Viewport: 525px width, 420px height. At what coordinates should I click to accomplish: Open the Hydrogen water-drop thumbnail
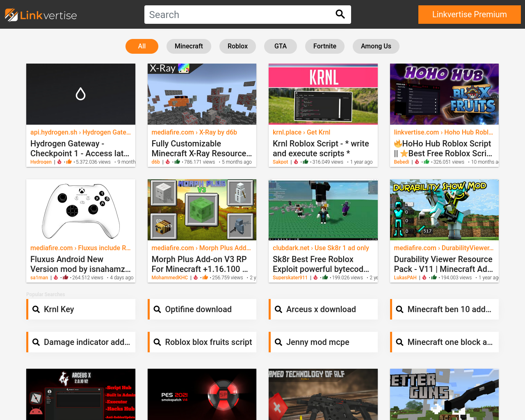(81, 94)
